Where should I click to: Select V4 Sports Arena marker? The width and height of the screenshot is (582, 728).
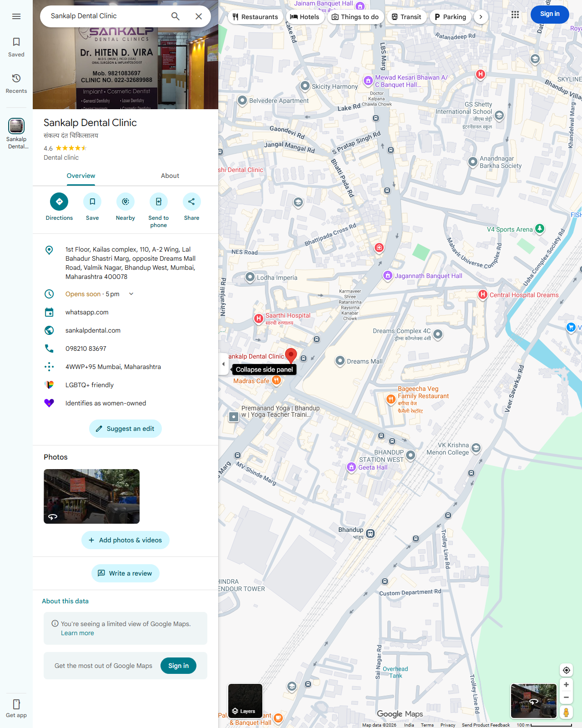point(540,228)
